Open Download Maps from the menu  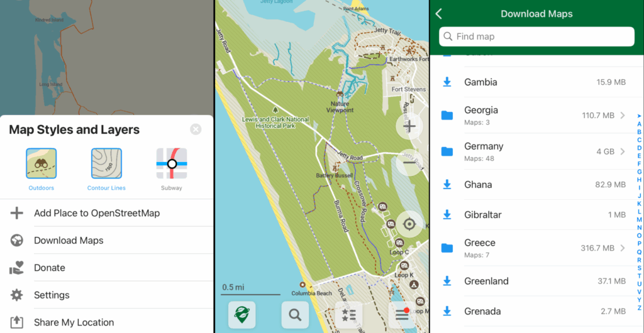coord(69,241)
